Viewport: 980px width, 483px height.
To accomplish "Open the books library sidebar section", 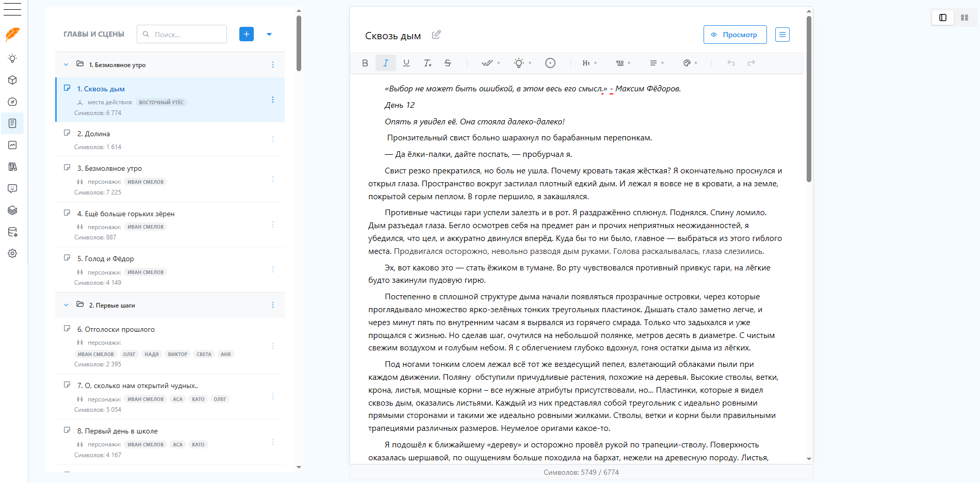I will pyautogui.click(x=13, y=167).
